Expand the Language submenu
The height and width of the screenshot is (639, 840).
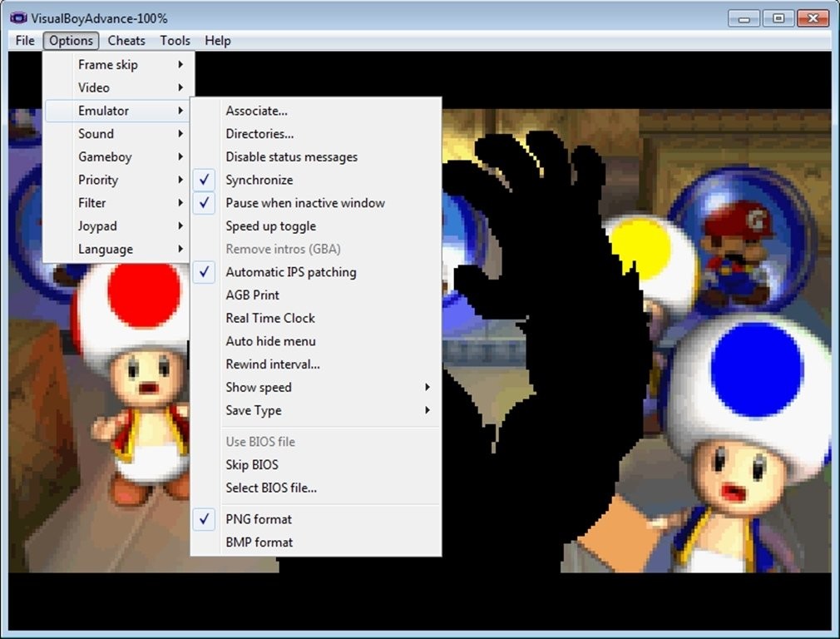click(116, 249)
